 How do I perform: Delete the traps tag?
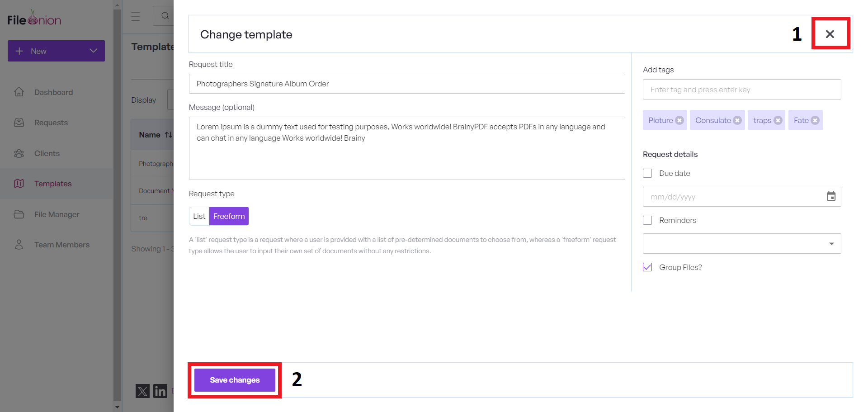pos(778,120)
